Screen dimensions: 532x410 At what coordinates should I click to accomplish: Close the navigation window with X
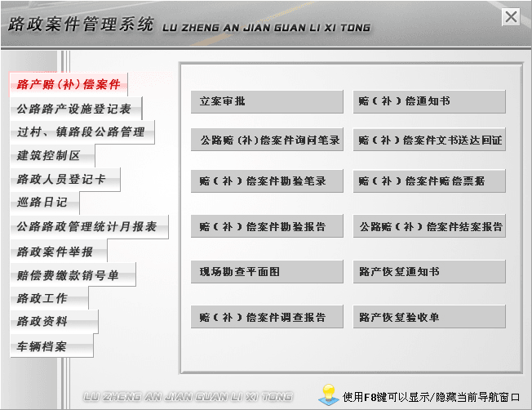click(511, 16)
